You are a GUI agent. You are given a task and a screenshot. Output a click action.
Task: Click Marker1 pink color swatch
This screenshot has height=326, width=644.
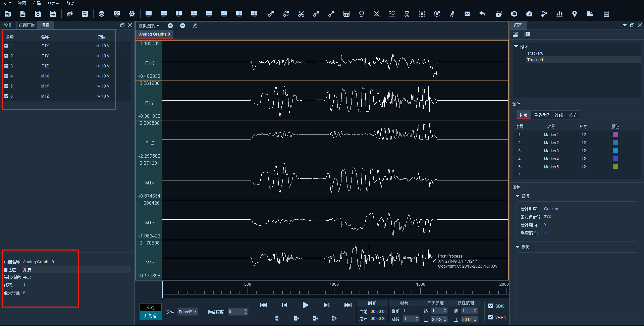click(x=615, y=134)
